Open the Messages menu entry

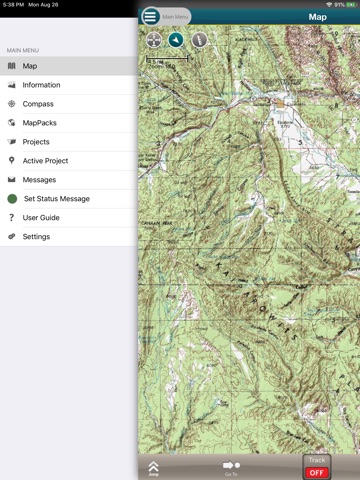(x=69, y=180)
